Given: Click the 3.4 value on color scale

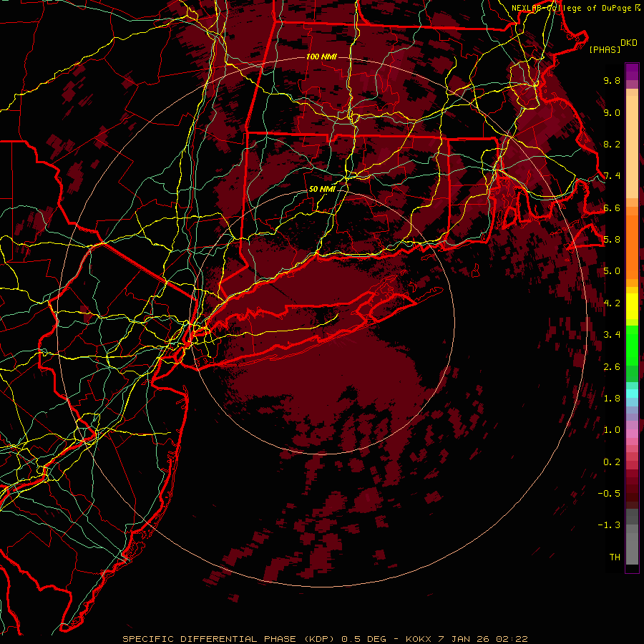Looking at the screenshot, I should coord(612,335).
